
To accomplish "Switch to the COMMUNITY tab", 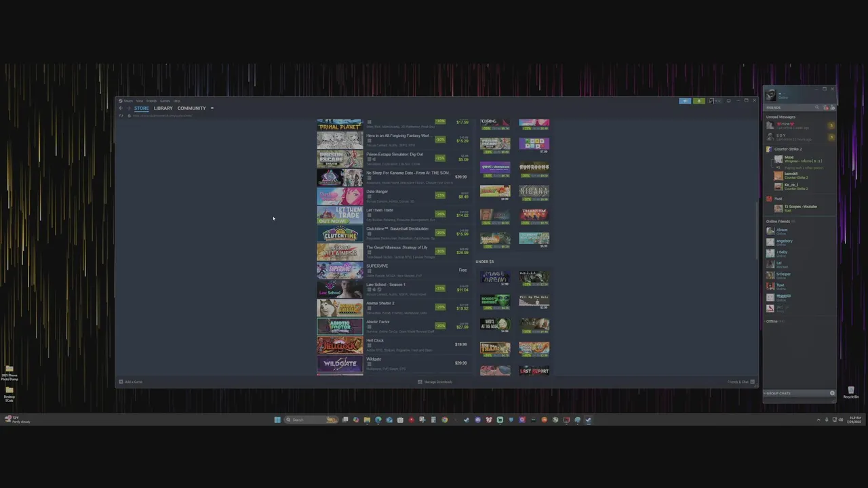I will 191,108.
